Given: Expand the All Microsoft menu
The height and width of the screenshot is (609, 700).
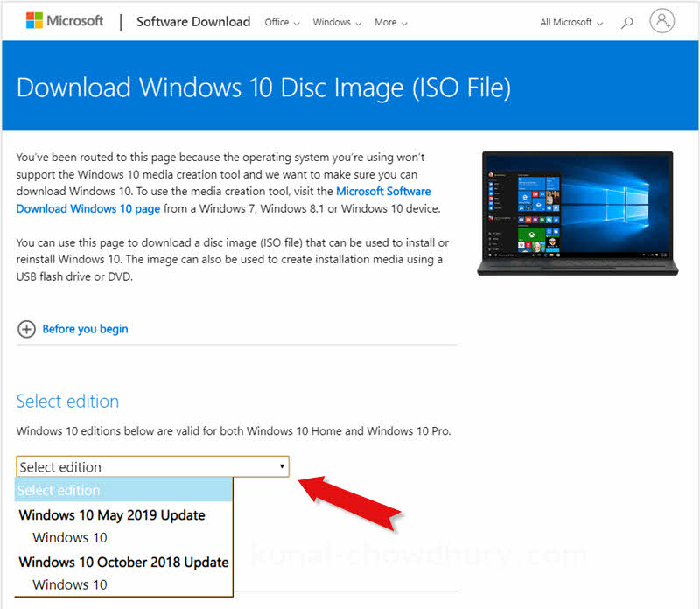Looking at the screenshot, I should coord(571,23).
